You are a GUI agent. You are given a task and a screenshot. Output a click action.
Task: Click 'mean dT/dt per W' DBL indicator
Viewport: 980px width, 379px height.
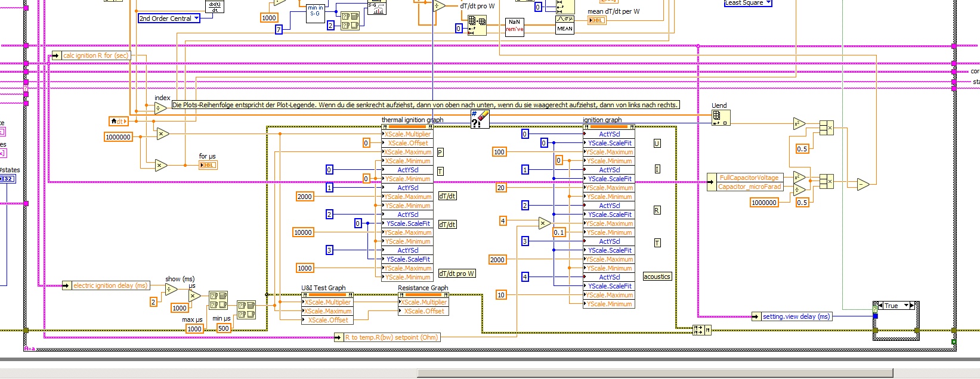point(596,20)
